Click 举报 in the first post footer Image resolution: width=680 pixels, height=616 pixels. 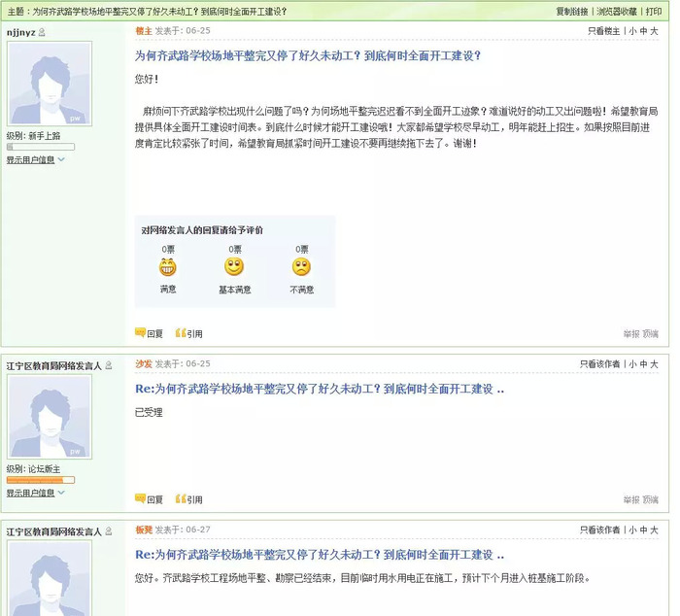tap(631, 333)
